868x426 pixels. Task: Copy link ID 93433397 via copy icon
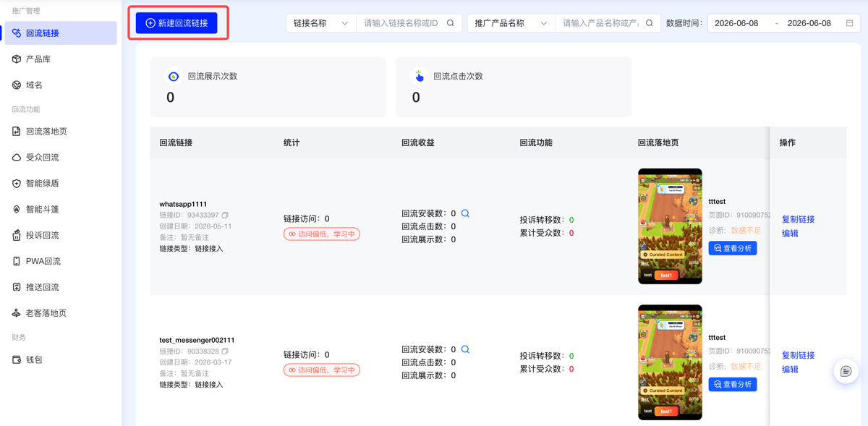[x=225, y=216]
